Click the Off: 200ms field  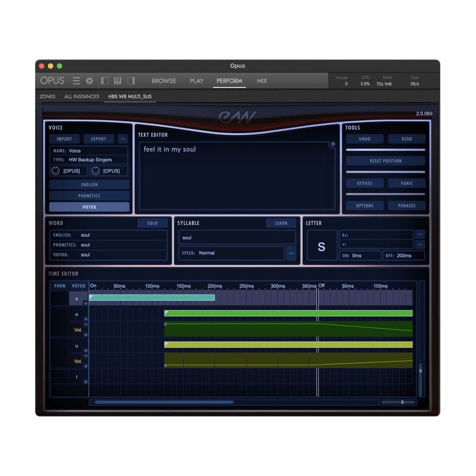(x=404, y=256)
